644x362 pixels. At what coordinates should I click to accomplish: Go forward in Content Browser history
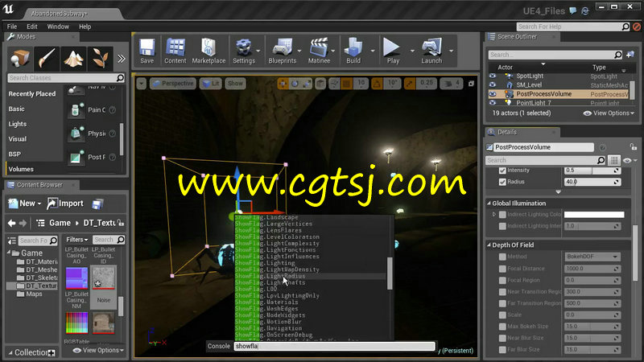point(23,223)
